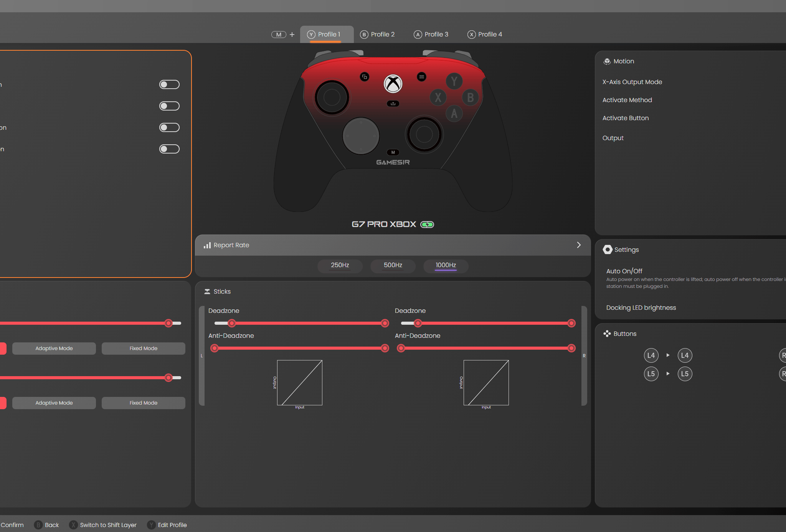Click the battery charging indicator icon
This screenshot has width=786, height=532.
(427, 225)
